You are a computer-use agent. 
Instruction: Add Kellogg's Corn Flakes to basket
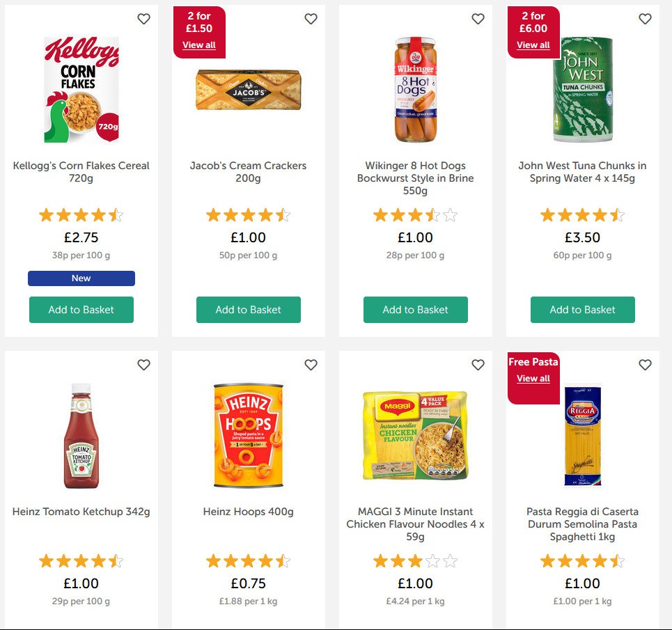[x=81, y=310]
